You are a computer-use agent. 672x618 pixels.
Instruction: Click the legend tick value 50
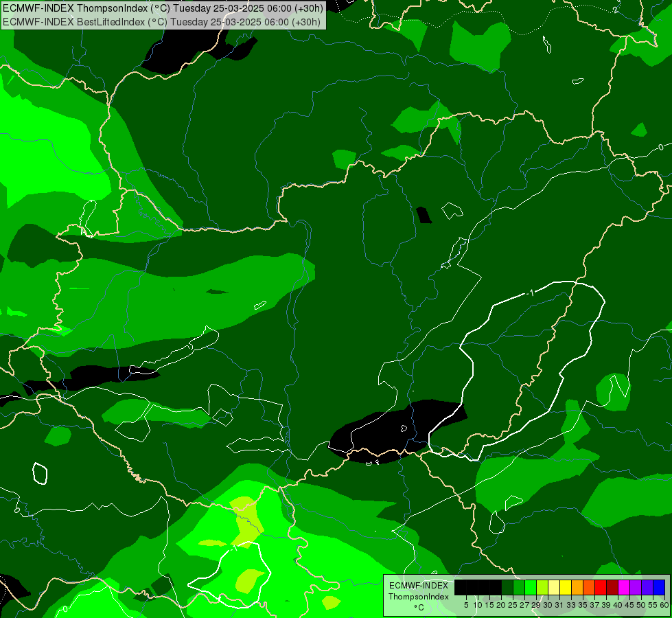click(641, 605)
